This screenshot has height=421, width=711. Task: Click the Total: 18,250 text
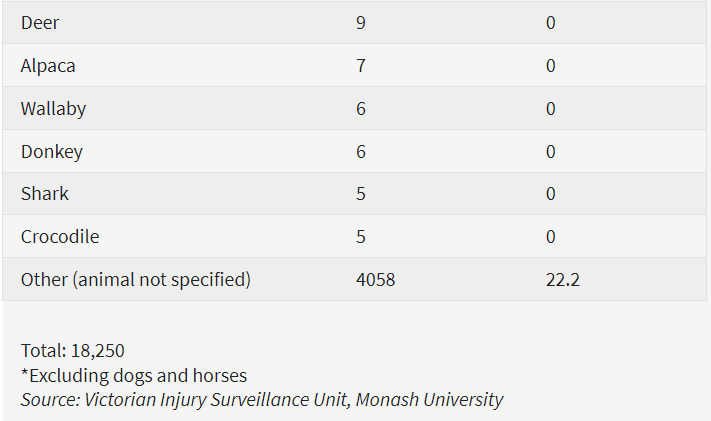click(x=73, y=351)
